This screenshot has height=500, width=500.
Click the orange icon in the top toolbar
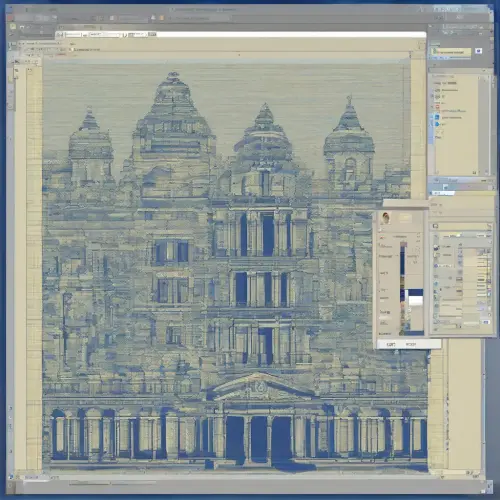click(162, 18)
